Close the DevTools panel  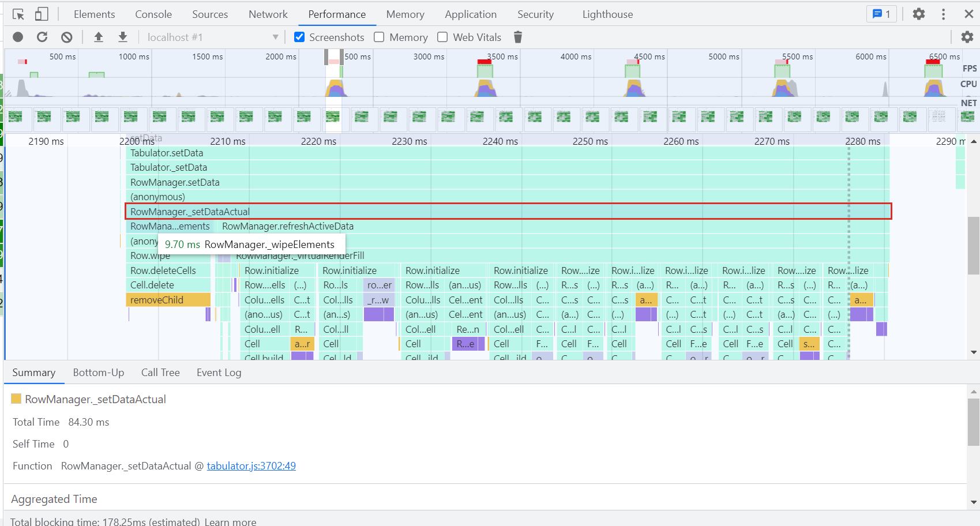point(969,14)
